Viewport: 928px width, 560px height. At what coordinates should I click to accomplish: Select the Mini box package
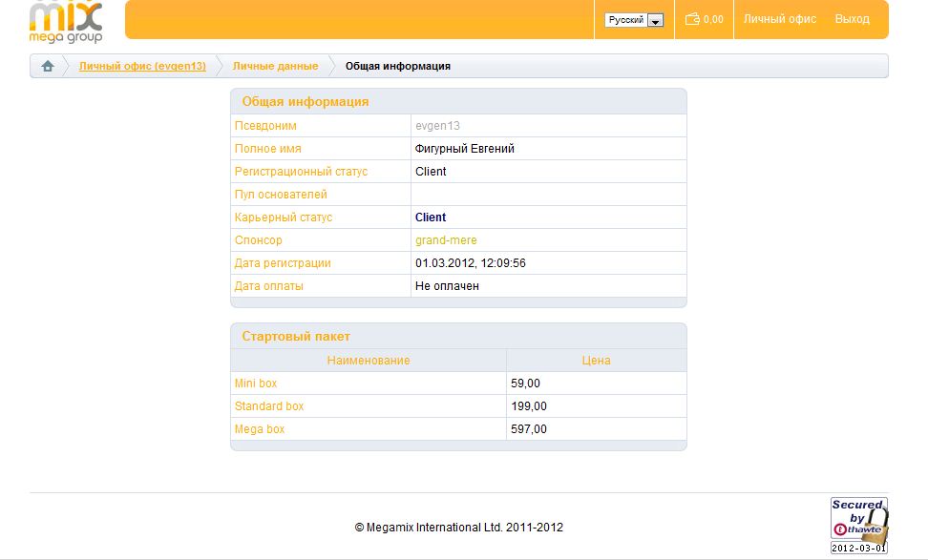click(x=256, y=384)
